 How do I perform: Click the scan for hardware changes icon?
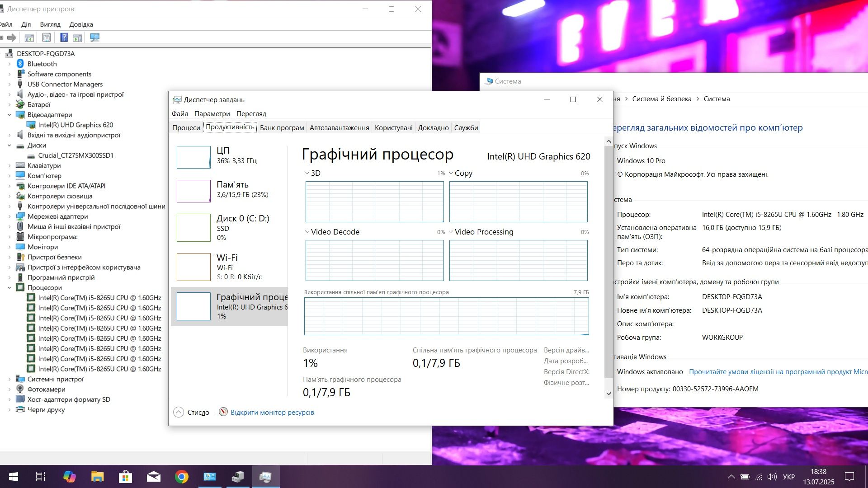94,38
